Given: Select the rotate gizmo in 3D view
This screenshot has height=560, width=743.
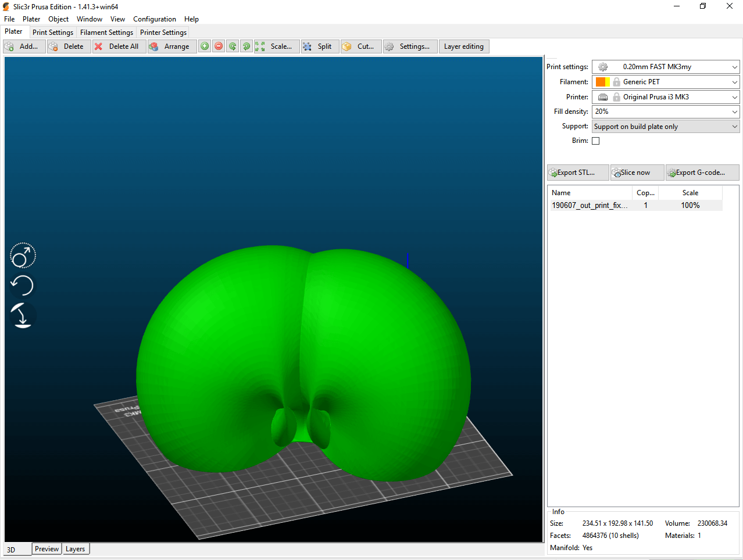Looking at the screenshot, I should click(x=23, y=285).
